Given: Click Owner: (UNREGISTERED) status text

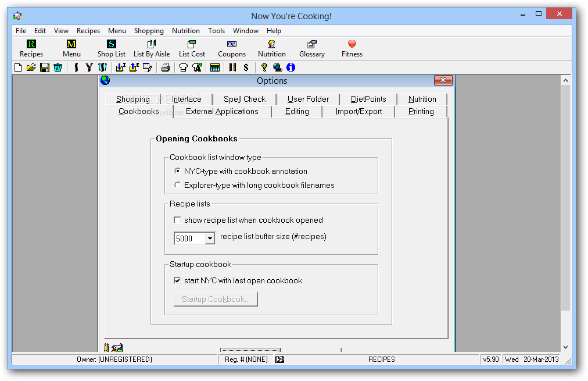Looking at the screenshot, I should click(x=114, y=359).
